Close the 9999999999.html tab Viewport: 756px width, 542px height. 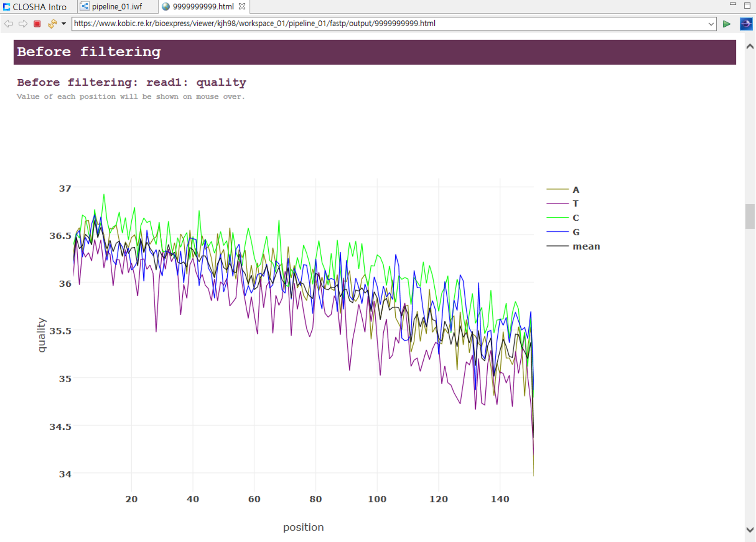(x=242, y=6)
